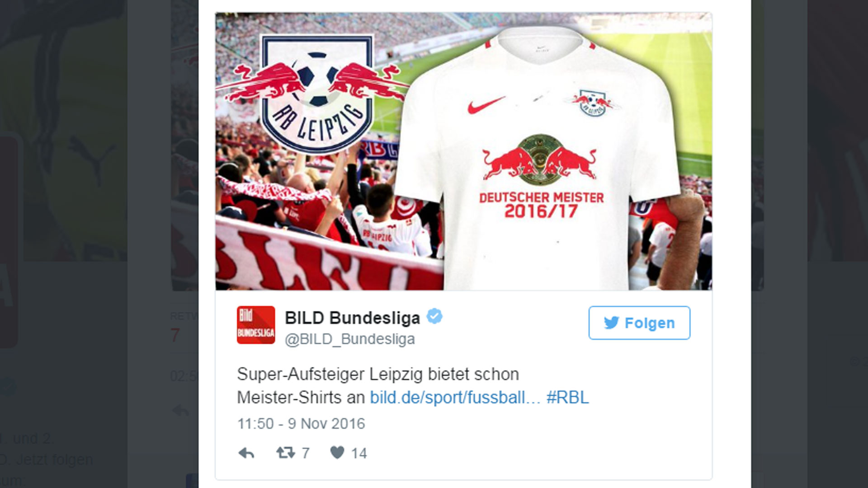Screen dimensions: 868x488
Task: Click the dimmed reply arrow in the background
Action: tap(181, 411)
